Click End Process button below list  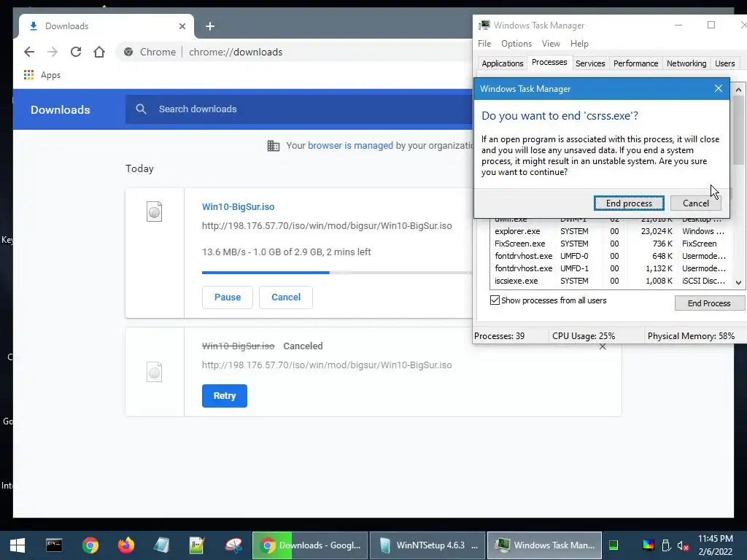pyautogui.click(x=709, y=303)
